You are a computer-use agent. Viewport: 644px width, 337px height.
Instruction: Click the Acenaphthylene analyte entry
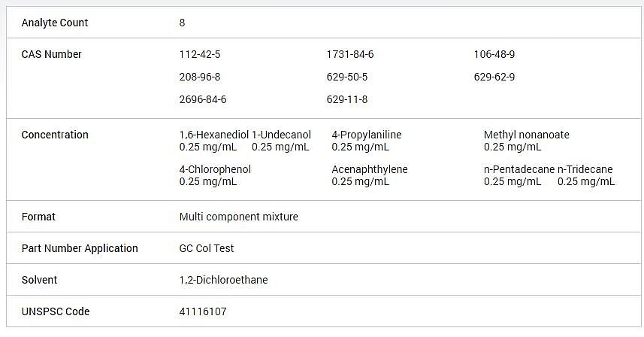click(x=370, y=175)
